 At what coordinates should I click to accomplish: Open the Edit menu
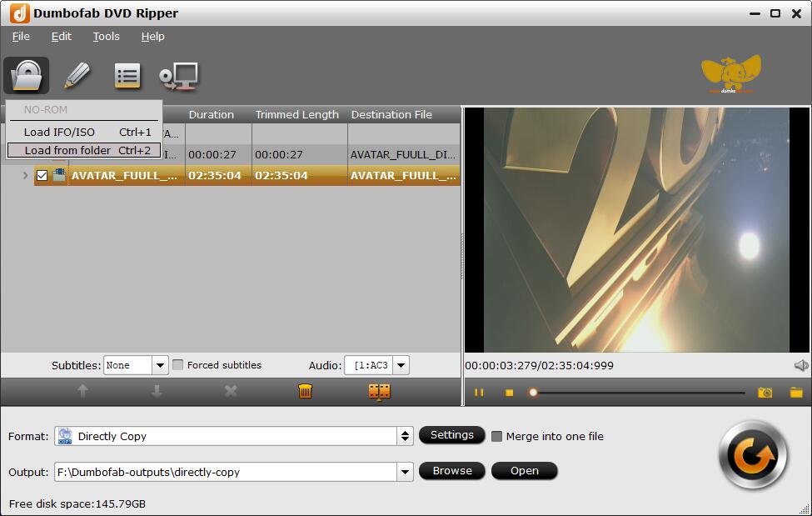61,37
